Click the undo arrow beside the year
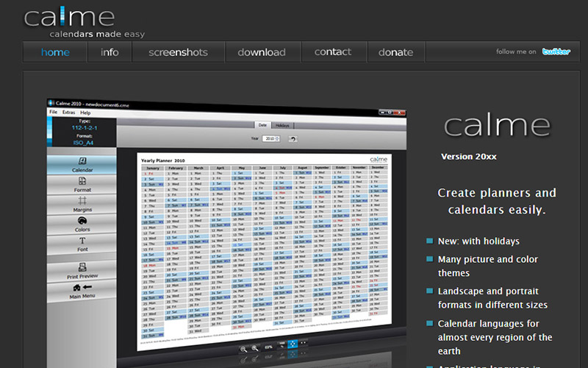The height and width of the screenshot is (368, 588). (x=293, y=139)
